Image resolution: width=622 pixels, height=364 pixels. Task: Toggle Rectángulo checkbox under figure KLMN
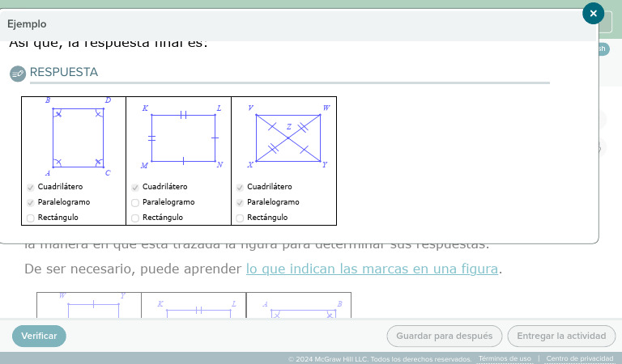click(135, 218)
